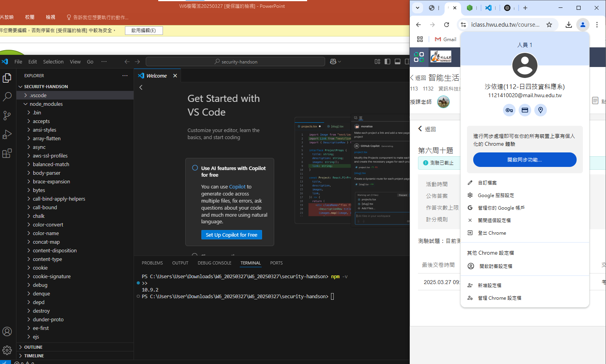Expand the TIMELINE section

tap(34, 356)
